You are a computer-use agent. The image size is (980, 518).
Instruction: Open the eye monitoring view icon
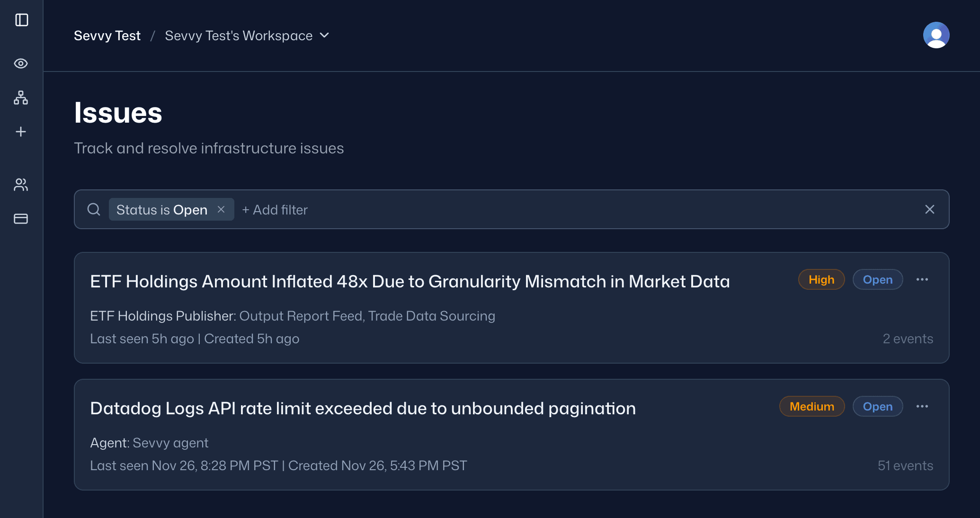coord(21,63)
